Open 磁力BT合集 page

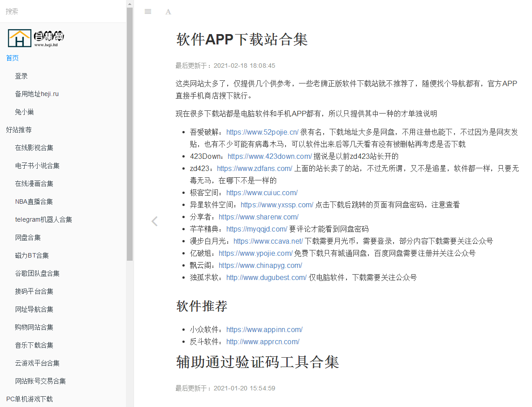32,255
